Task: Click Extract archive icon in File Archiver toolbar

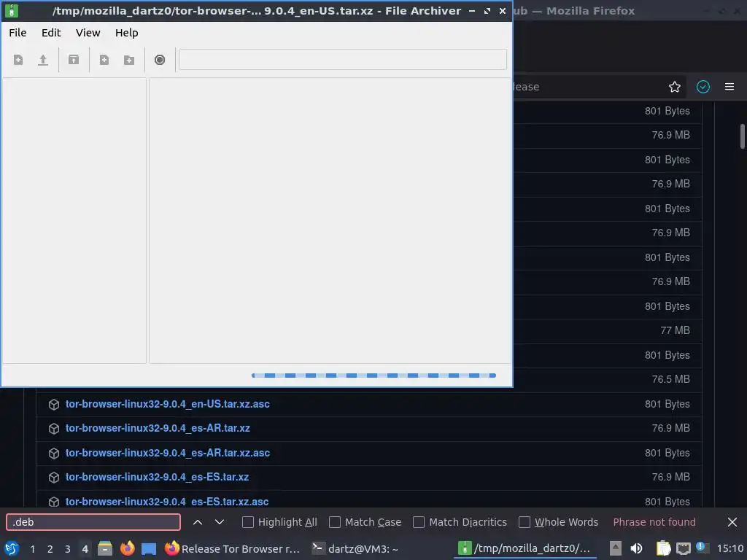Action: [x=74, y=60]
